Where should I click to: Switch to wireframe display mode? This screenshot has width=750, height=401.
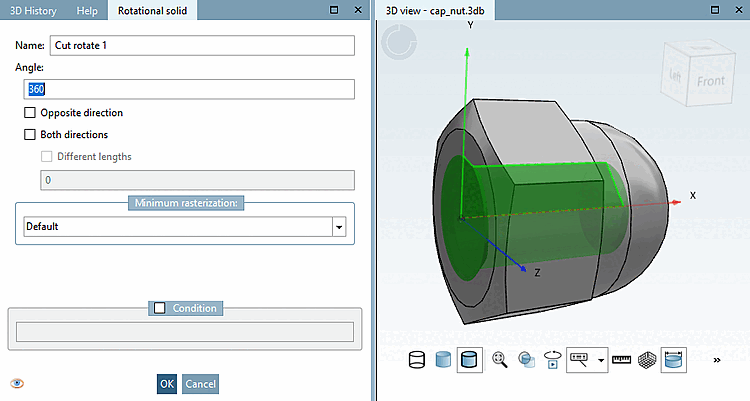coord(417,358)
